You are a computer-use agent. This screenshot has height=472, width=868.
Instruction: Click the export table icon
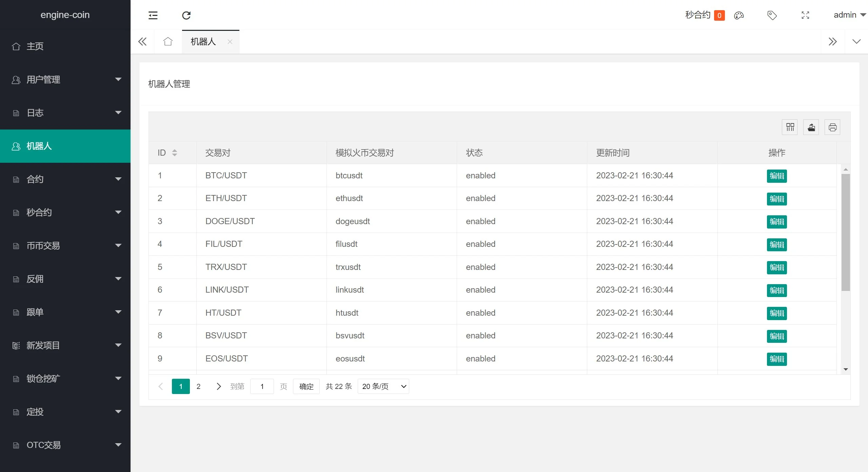click(811, 127)
